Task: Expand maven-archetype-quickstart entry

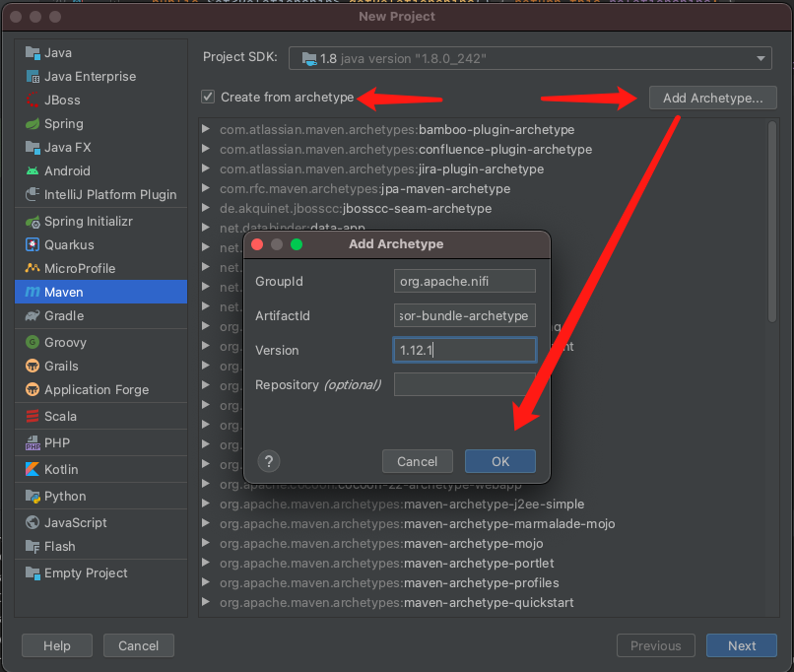Action: pos(206,603)
